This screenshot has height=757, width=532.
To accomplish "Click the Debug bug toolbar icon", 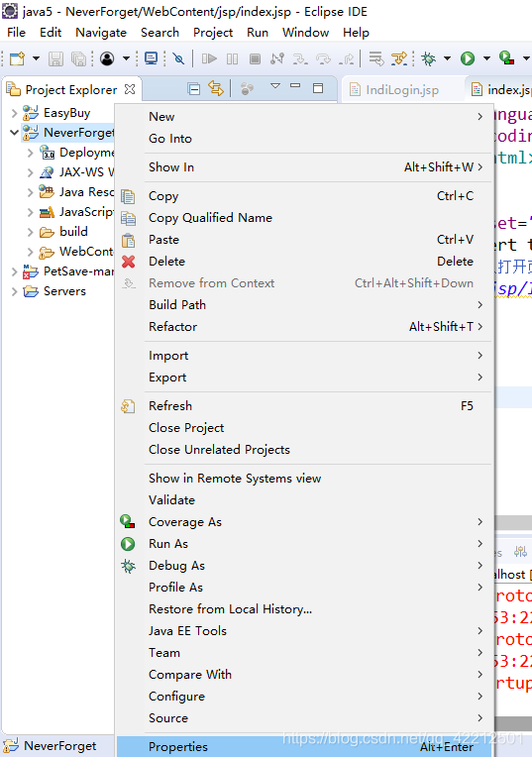I will pyautogui.click(x=428, y=58).
